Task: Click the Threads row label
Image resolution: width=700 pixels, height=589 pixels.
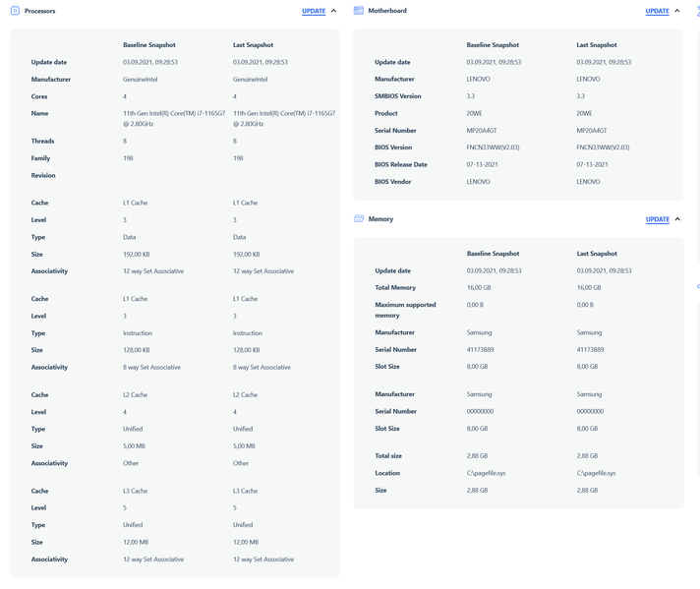Action: click(42, 142)
